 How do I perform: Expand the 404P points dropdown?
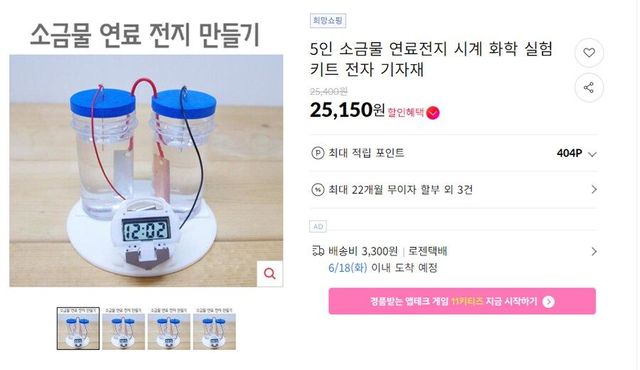[x=592, y=154]
